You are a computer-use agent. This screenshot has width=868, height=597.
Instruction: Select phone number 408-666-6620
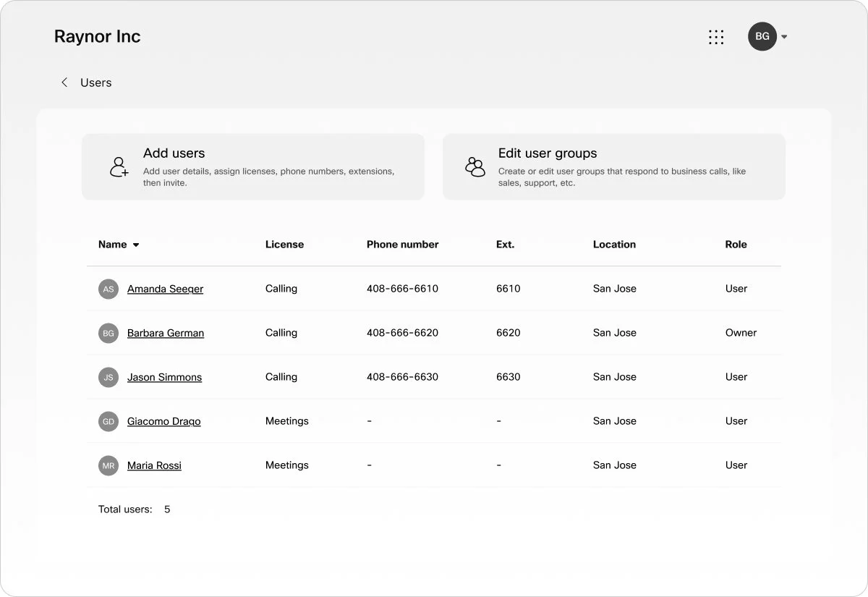402,333
